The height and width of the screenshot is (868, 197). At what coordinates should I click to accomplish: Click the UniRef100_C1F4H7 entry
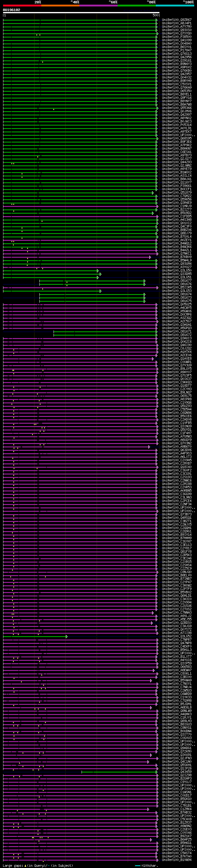click(177, 433)
